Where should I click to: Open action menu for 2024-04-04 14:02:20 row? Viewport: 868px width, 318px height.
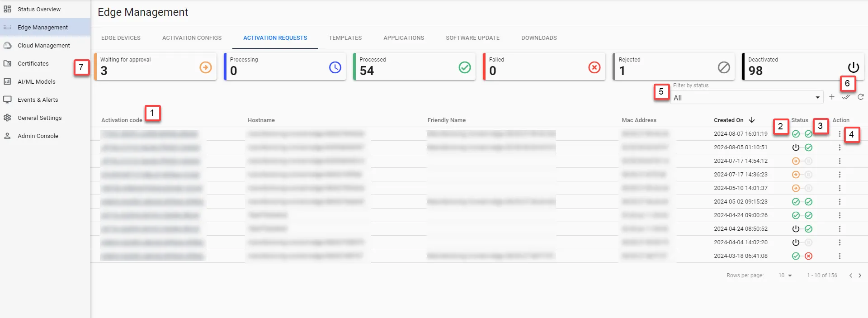[x=840, y=242]
